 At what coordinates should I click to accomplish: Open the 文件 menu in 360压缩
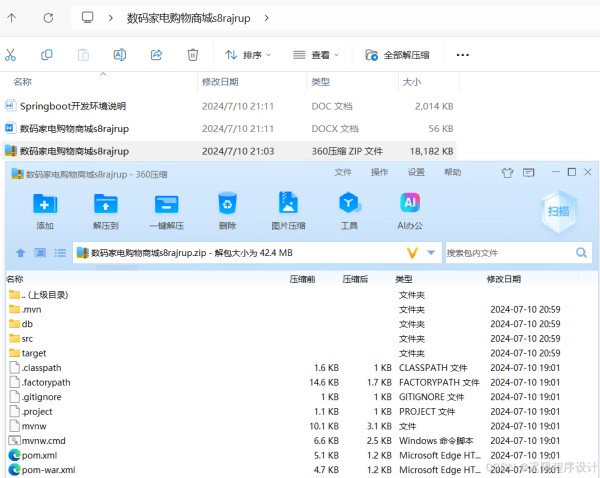[343, 172]
